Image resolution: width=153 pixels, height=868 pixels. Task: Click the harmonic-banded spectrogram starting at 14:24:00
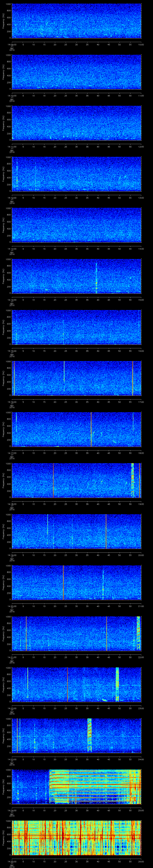pyautogui.click(x=76, y=786)
